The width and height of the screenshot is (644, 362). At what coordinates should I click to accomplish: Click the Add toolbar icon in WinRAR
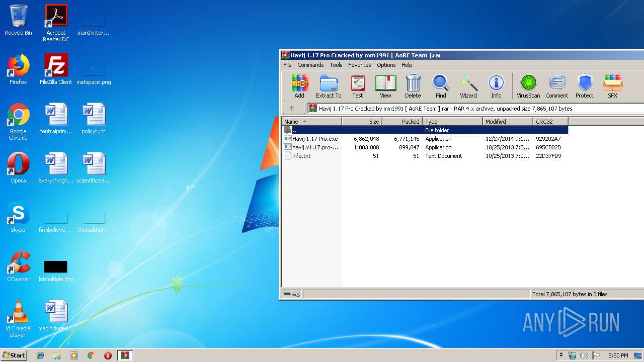[x=299, y=86]
